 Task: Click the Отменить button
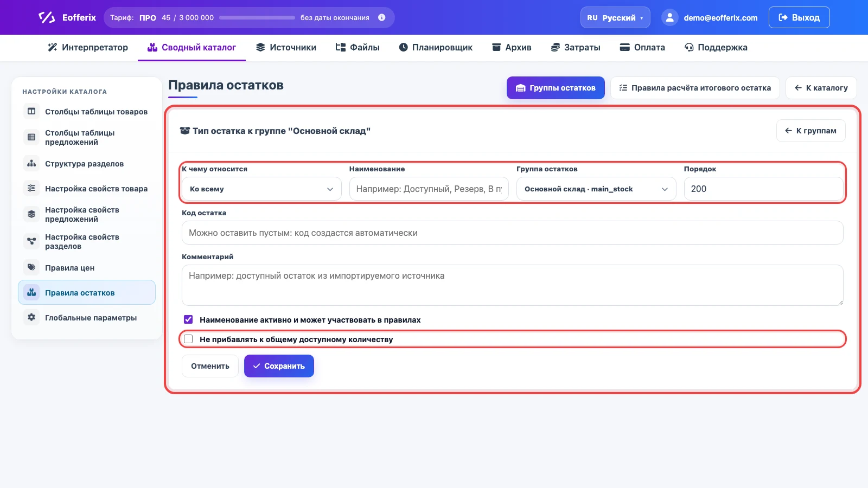point(210,366)
